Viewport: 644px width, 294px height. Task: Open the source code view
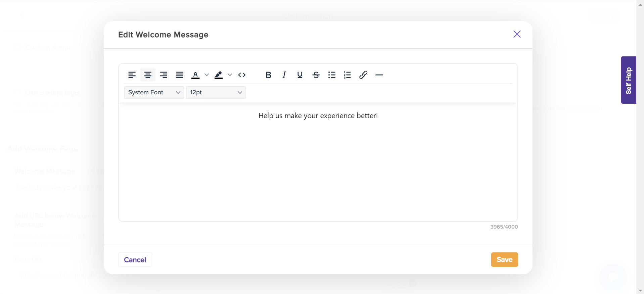(242, 75)
